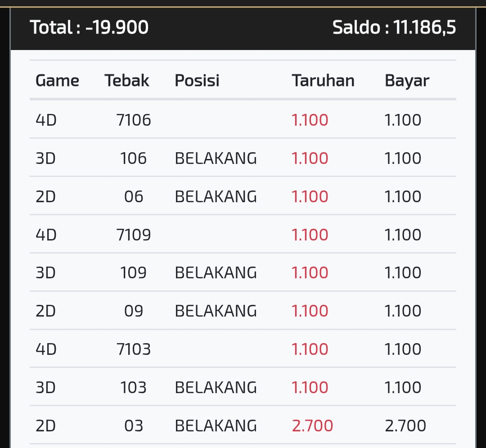Click BELAKANG in the 106 row
Screen dimensions: 486x448
coord(216,158)
